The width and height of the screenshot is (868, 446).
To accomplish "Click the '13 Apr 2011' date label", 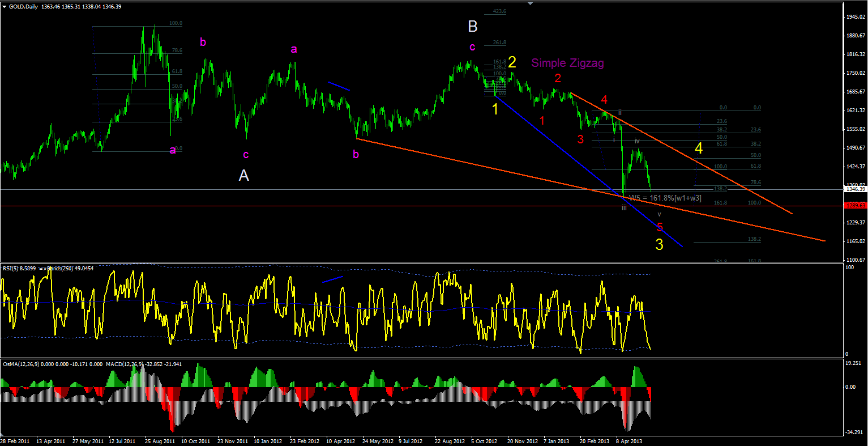I will coord(51,441).
